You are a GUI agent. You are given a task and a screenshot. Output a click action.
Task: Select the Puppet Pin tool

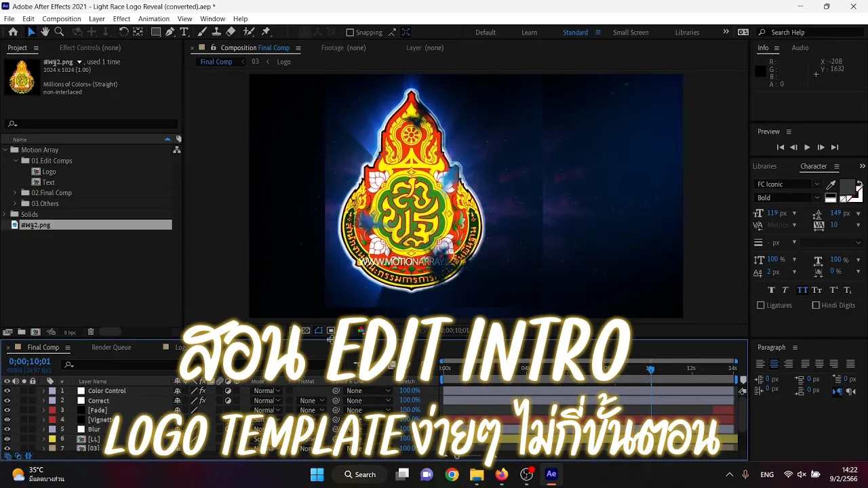click(266, 32)
